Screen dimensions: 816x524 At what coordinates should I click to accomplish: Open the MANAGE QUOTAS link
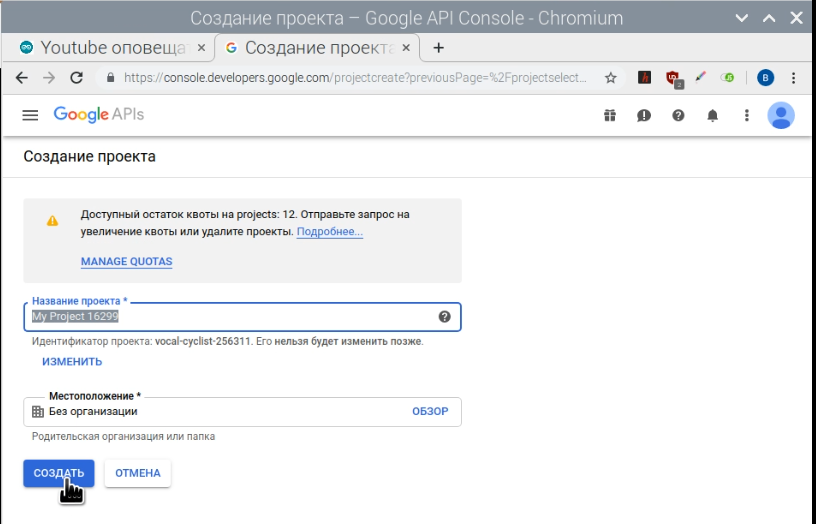pos(126,261)
